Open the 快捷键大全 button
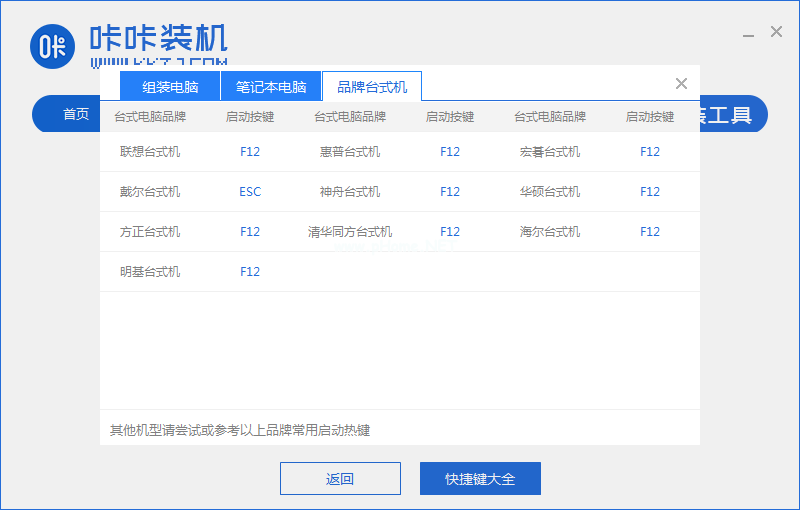The width and height of the screenshot is (800, 510). pos(480,479)
